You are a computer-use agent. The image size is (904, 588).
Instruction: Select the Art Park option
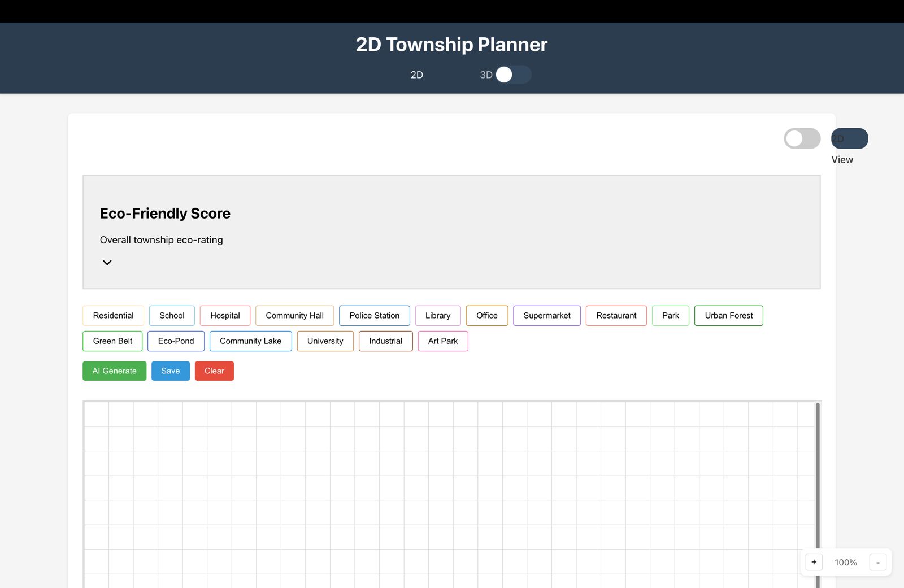click(442, 341)
